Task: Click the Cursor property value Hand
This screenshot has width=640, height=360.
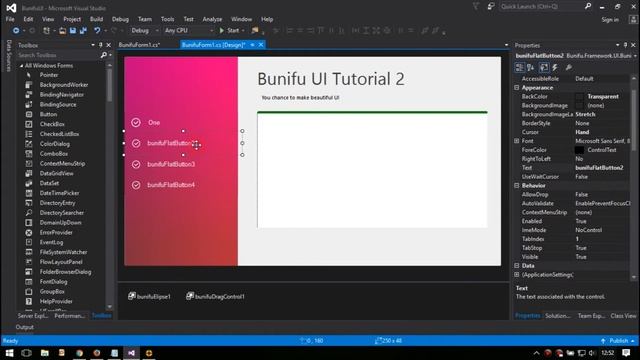Action: coord(602,132)
